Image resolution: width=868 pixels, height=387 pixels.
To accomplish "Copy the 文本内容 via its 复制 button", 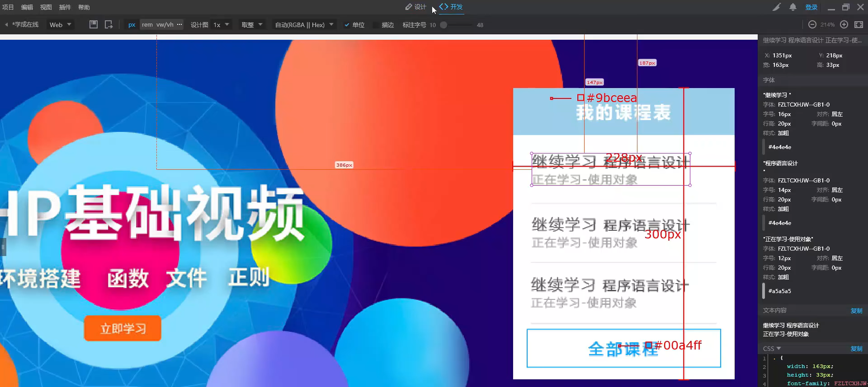I will click(x=857, y=311).
